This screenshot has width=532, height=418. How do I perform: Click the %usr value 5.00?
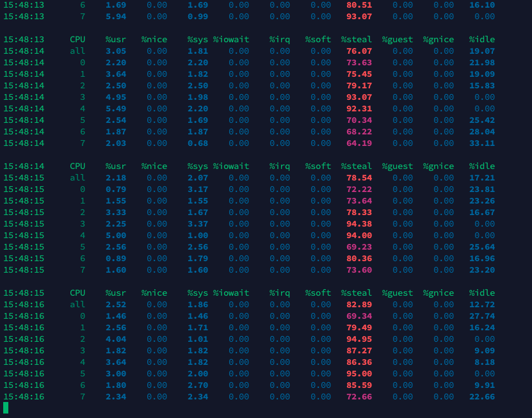(x=116, y=236)
